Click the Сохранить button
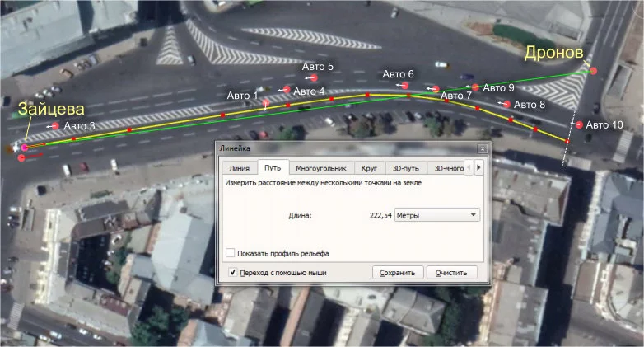 click(398, 273)
